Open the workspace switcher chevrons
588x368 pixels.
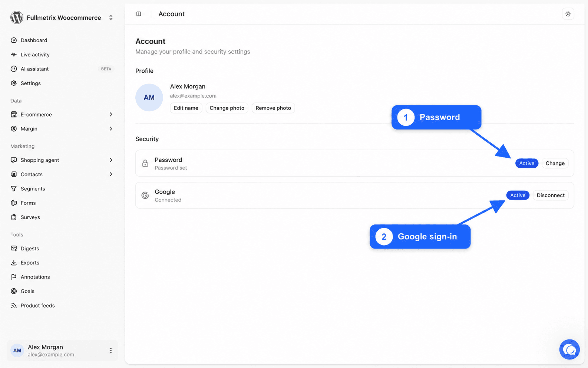pos(111,17)
